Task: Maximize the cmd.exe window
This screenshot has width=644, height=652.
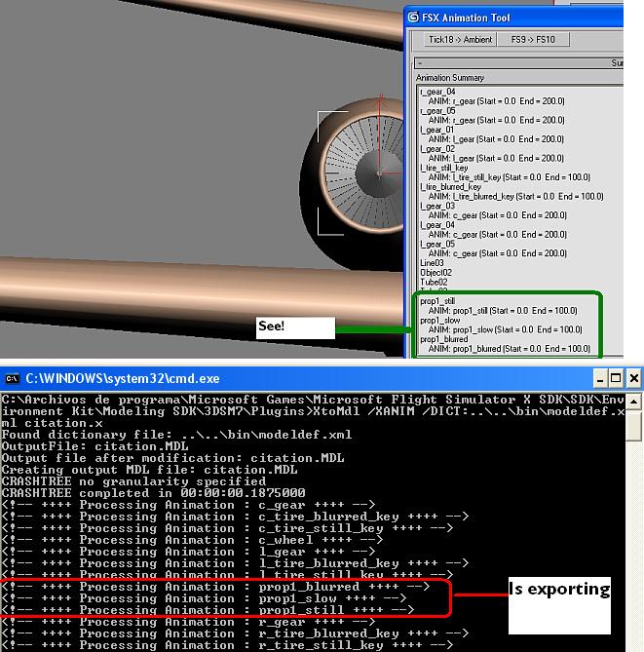Action: point(616,378)
